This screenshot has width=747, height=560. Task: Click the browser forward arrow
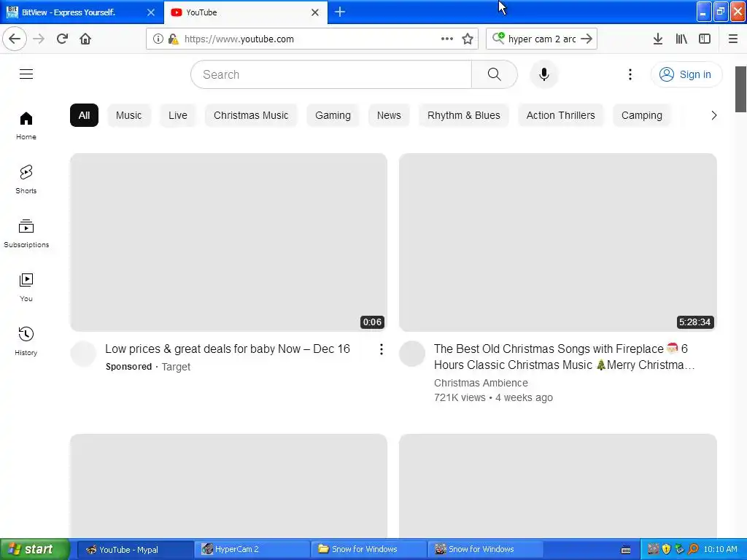tap(39, 39)
